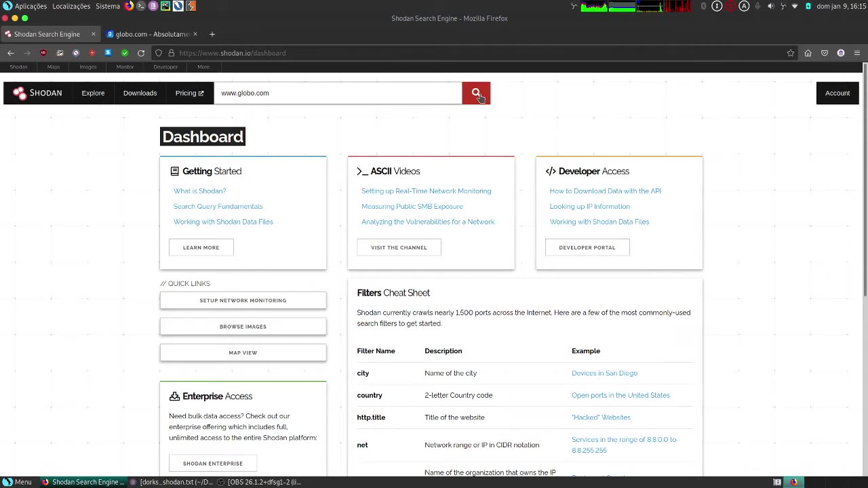
Task: Open Setting up Real-Time Network Monitoring link
Action: (427, 191)
